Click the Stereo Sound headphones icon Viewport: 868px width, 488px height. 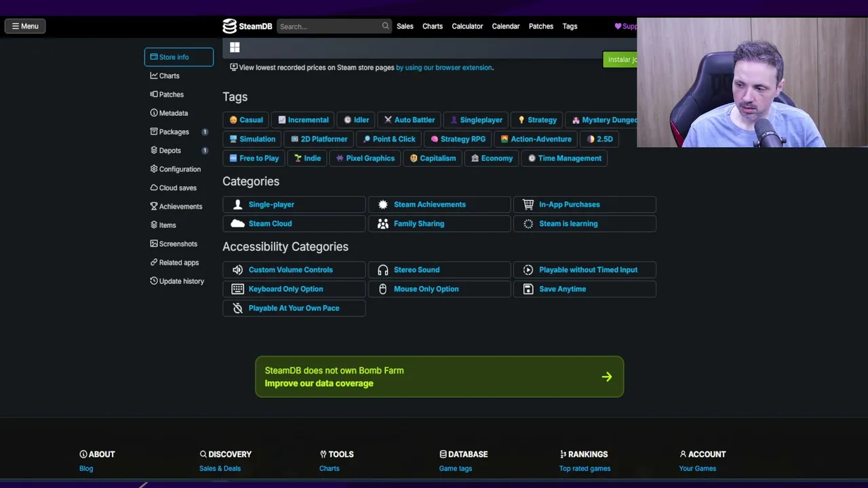[383, 270]
